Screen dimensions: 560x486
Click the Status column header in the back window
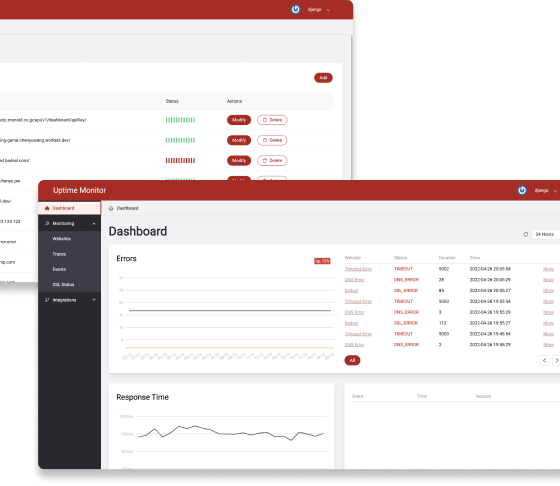[172, 101]
